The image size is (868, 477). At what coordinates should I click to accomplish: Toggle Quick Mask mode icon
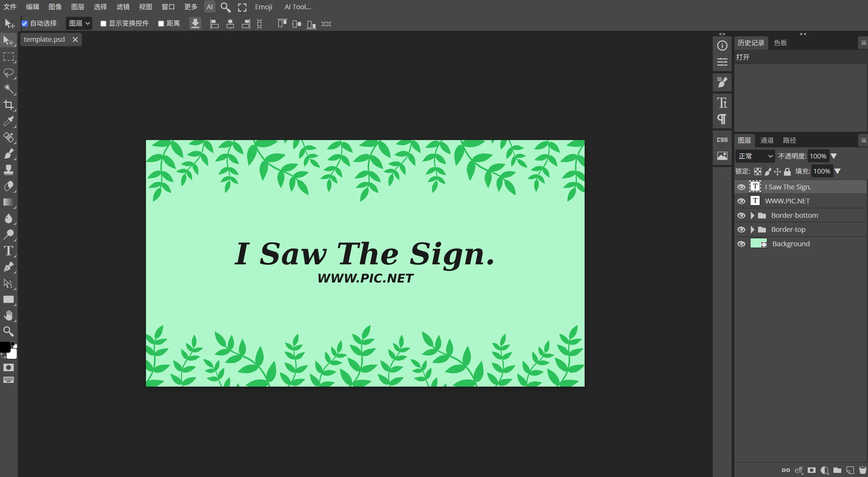(x=9, y=367)
